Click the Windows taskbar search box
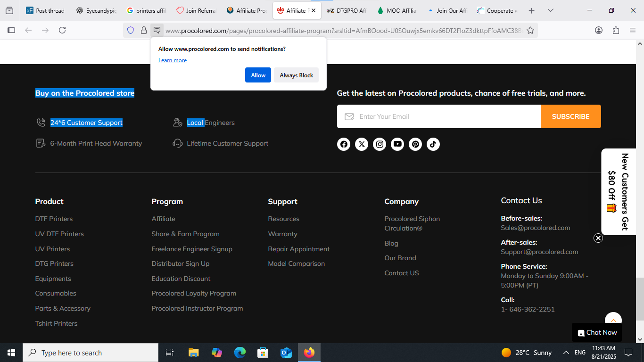This screenshot has width=644, height=362. 91,353
